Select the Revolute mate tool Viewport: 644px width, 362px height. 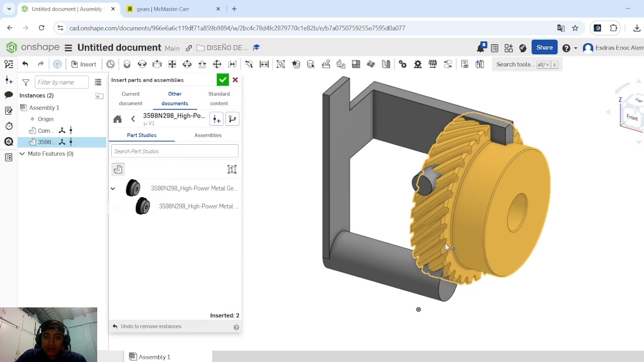tap(142, 64)
